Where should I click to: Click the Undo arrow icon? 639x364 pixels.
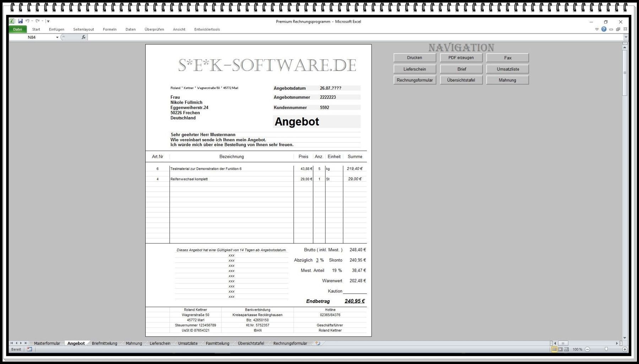tap(27, 21)
